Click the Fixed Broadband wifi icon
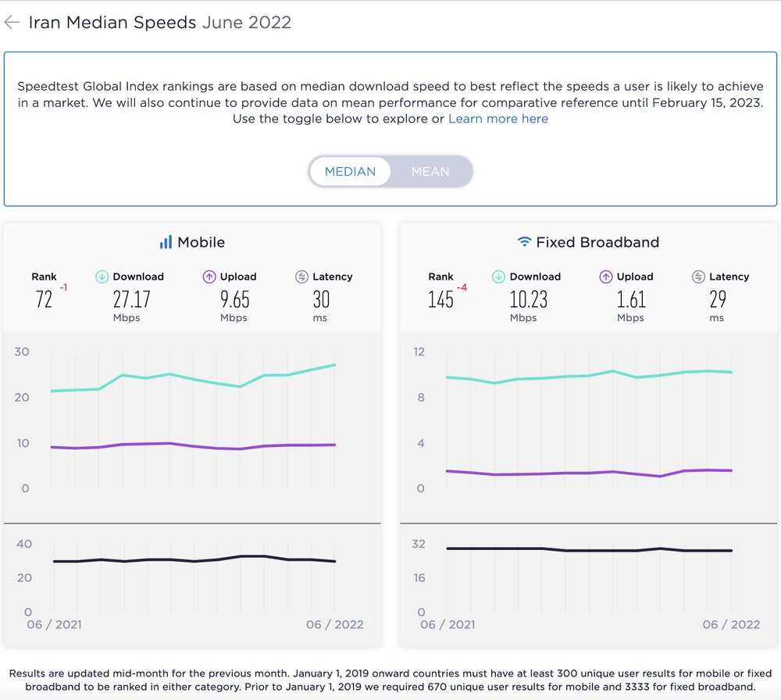The height and width of the screenshot is (700, 781). pos(524,242)
